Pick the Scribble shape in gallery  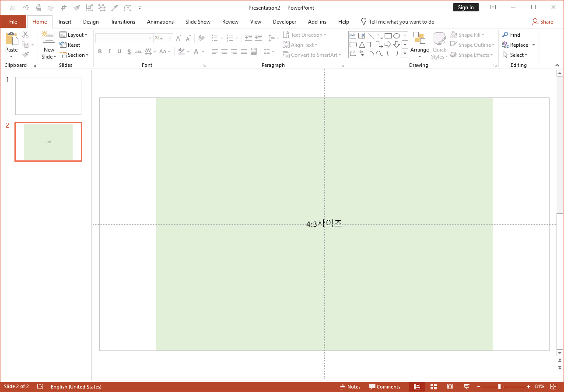362,53
